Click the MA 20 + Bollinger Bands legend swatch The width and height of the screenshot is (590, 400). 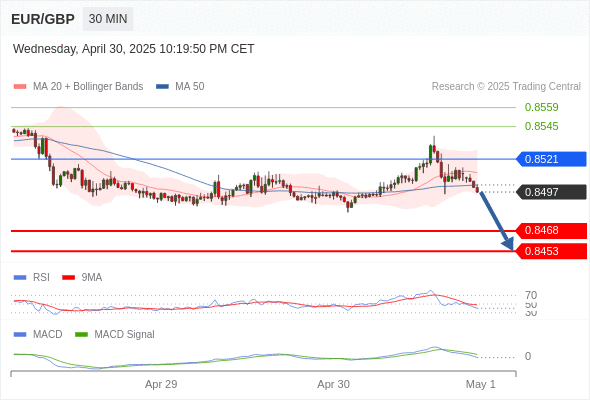pyautogui.click(x=20, y=87)
